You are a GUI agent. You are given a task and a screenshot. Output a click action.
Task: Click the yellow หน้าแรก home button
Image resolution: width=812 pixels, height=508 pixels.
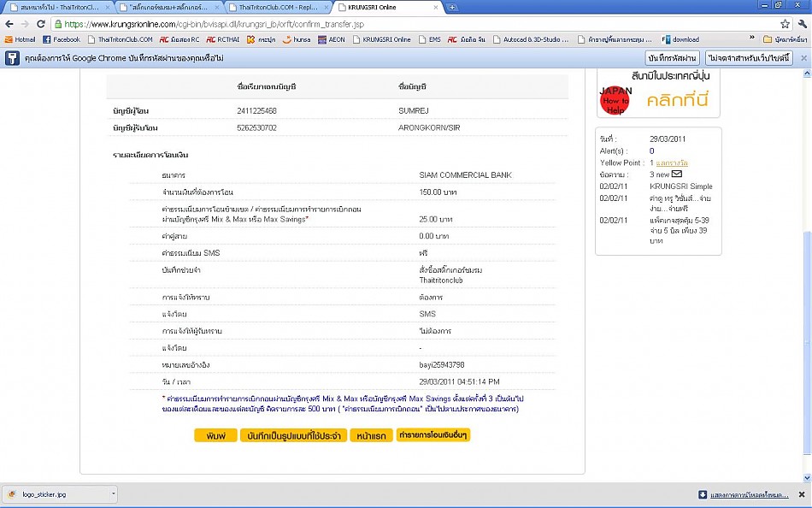371,435
